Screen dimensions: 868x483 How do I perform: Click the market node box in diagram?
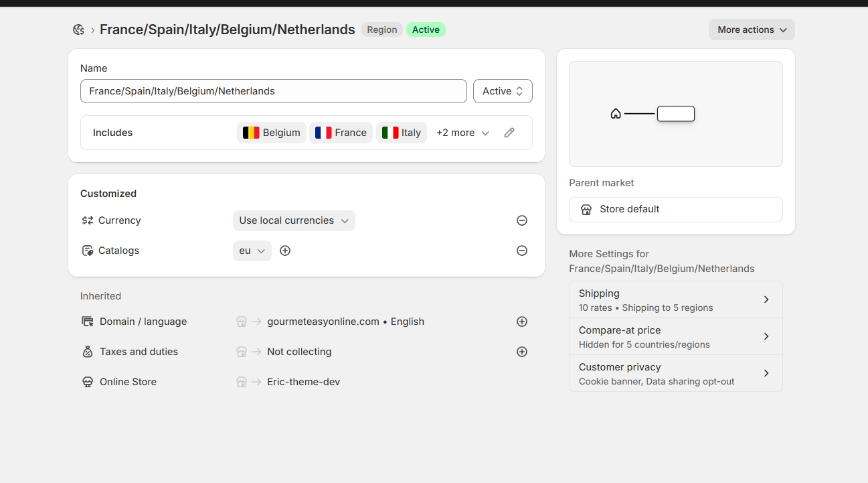676,114
